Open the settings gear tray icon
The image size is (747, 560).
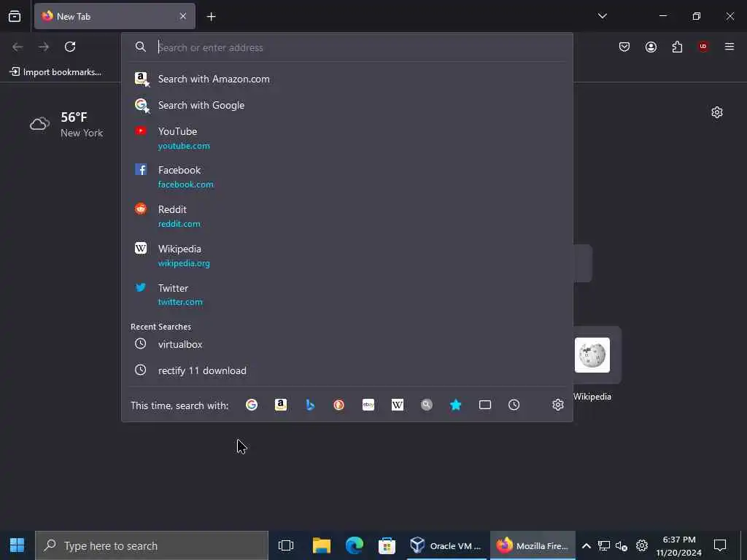click(642, 545)
